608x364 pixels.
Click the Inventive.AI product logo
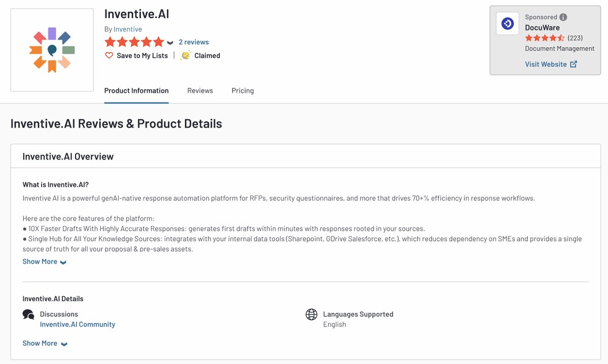(52, 50)
